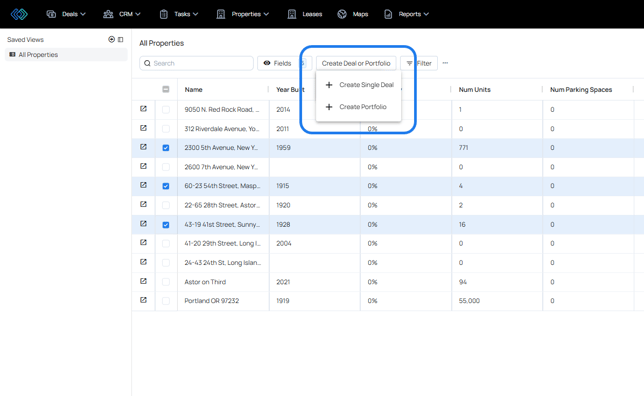Toggle the select-all header checkbox
The image size is (644, 396).
click(x=166, y=89)
